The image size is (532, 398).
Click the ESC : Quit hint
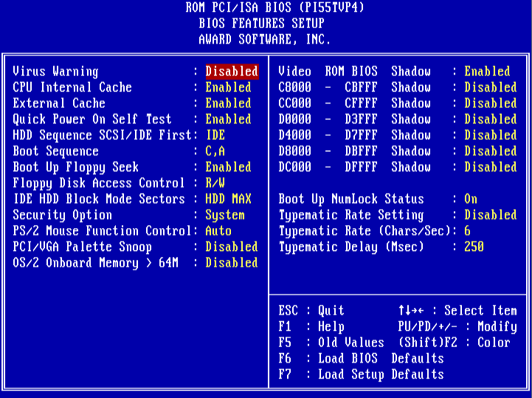[311, 311]
